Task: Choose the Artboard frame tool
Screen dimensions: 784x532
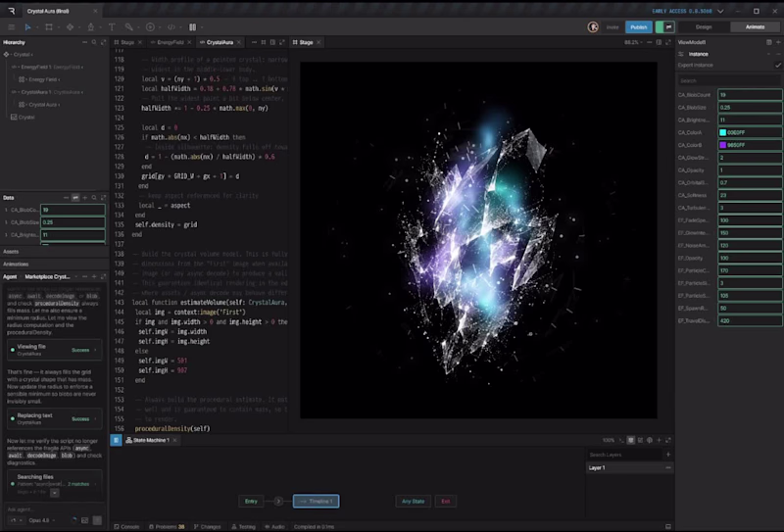Action: point(49,27)
